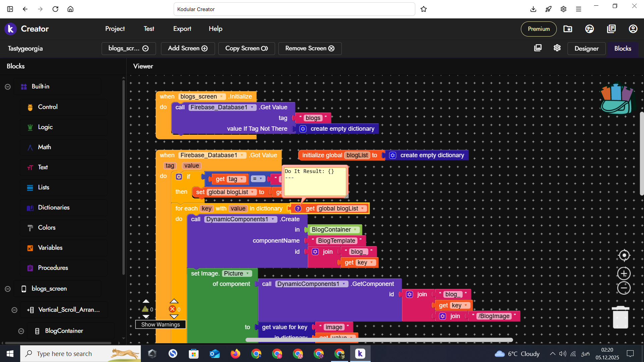Zoom in the blocks workspace

pos(624,274)
